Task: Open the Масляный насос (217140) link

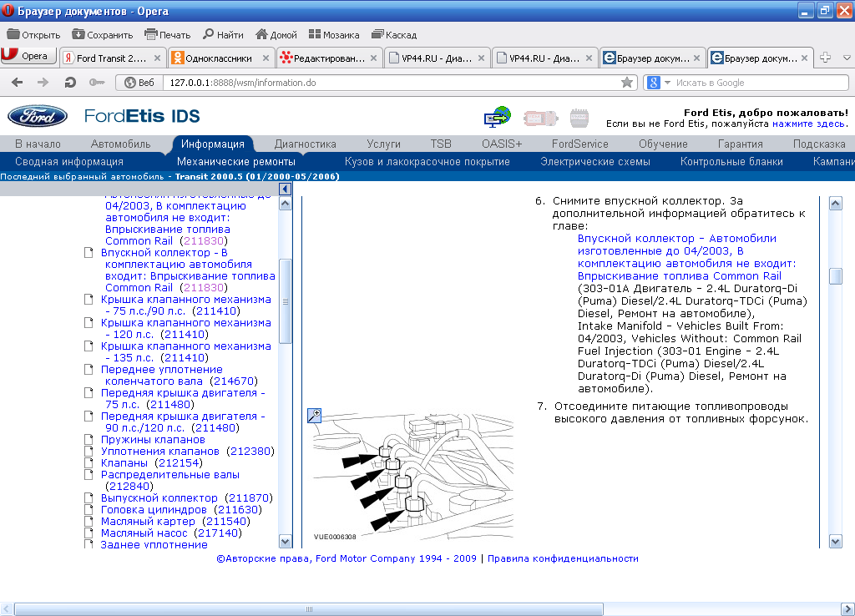Action: click(x=171, y=533)
